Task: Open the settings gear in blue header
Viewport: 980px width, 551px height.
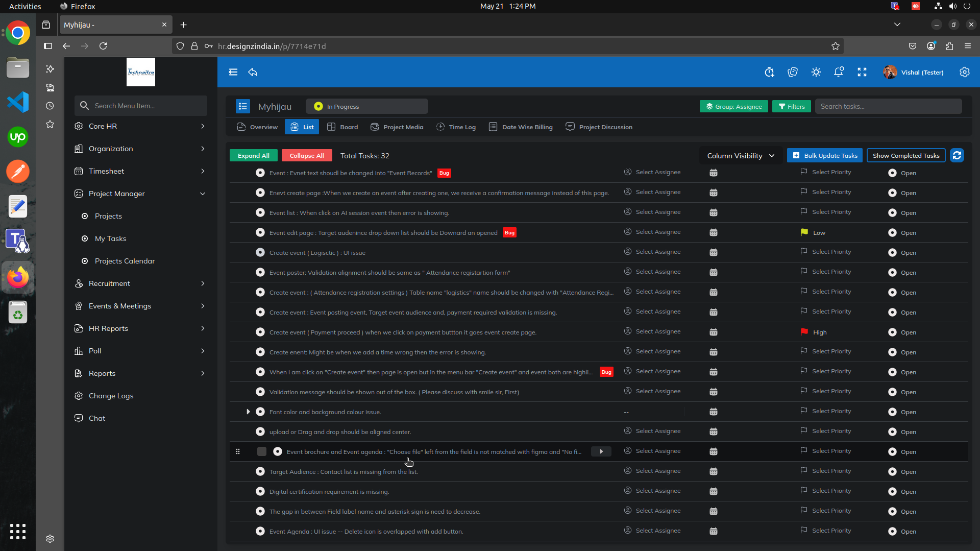Action: [965, 72]
